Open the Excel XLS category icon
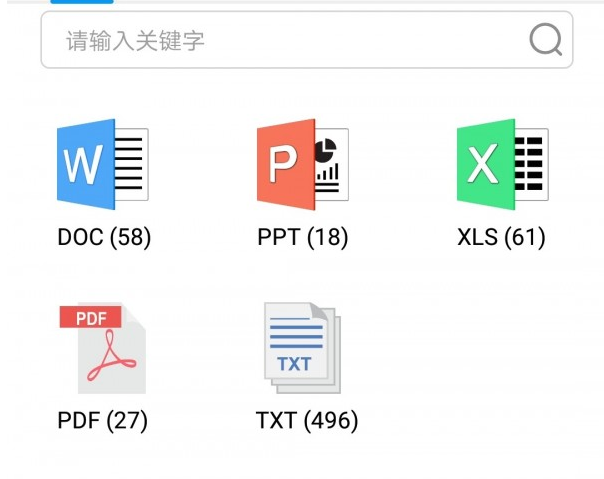604x479 pixels. (x=503, y=164)
